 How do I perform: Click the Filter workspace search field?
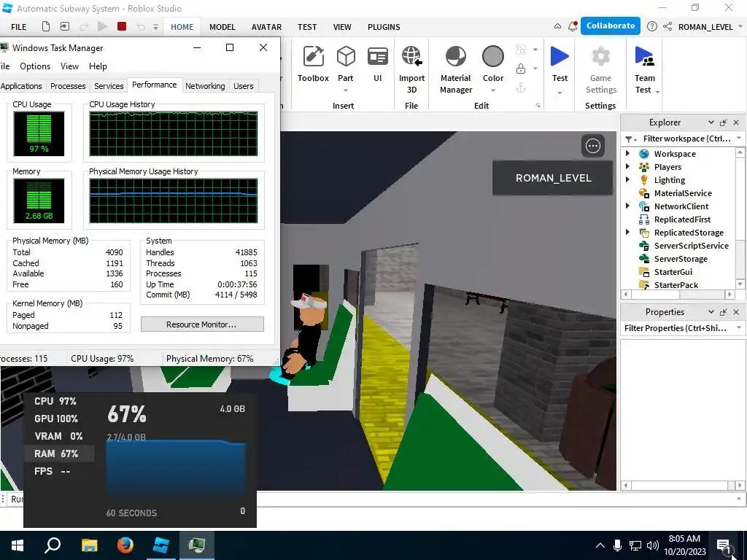click(x=686, y=139)
